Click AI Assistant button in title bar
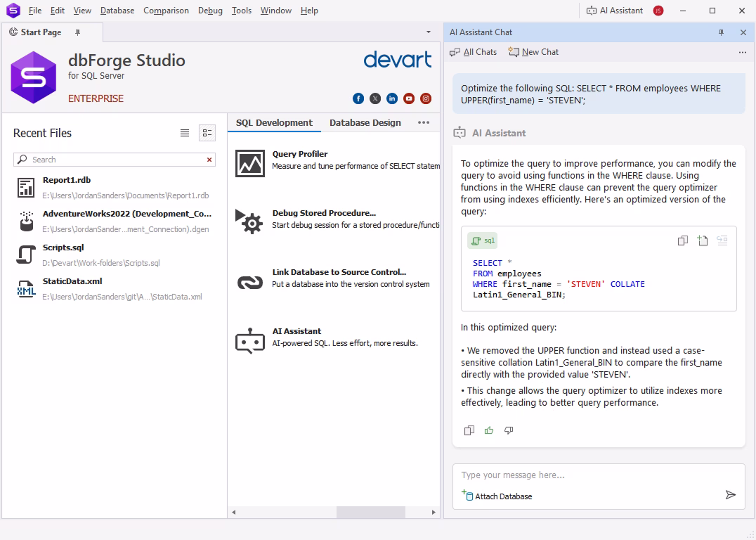The image size is (756, 540). click(614, 11)
